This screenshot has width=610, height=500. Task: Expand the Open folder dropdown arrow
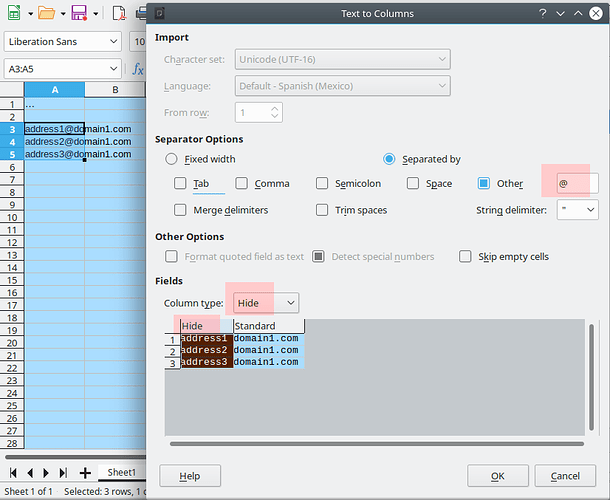tap(63, 14)
